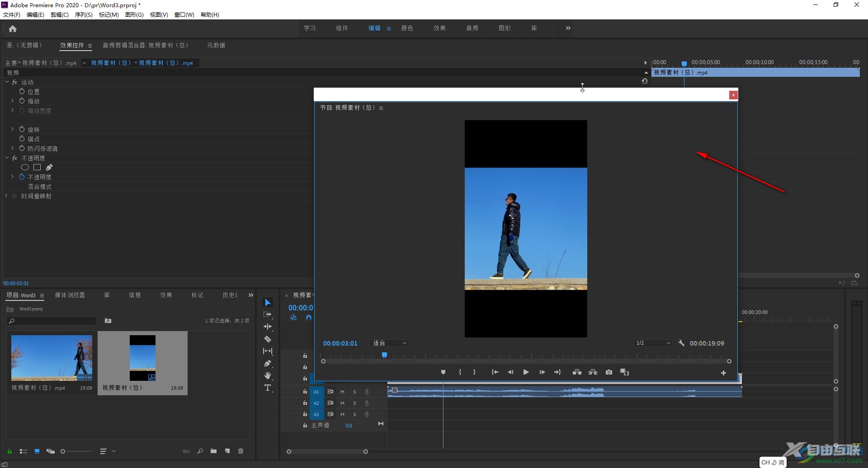This screenshot has height=468, width=868.
Task: Toggle project read-only green lock
Action: pos(9,451)
